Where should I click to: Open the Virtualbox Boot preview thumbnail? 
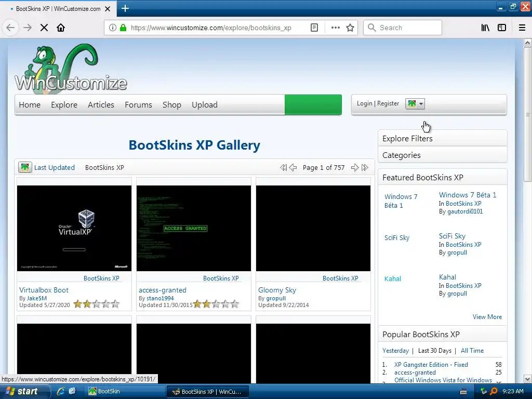coord(74,228)
